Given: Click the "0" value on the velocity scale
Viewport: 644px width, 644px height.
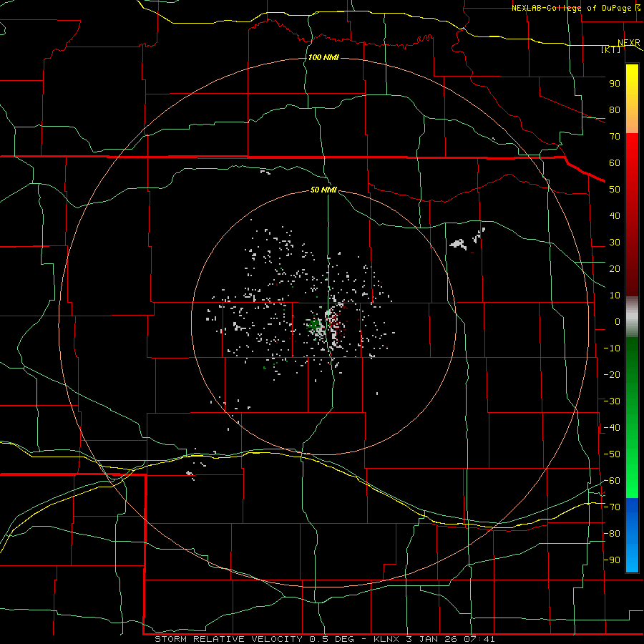Looking at the screenshot, I should click(618, 321).
